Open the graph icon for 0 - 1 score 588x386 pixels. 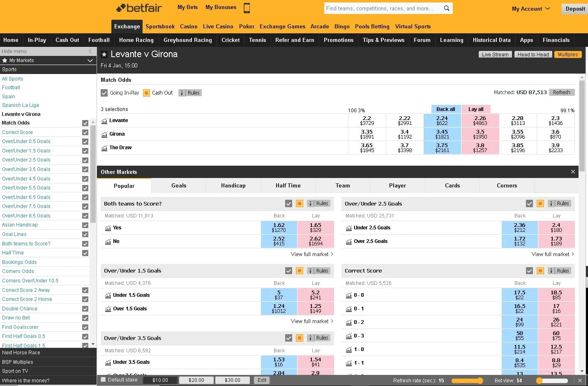click(x=349, y=309)
